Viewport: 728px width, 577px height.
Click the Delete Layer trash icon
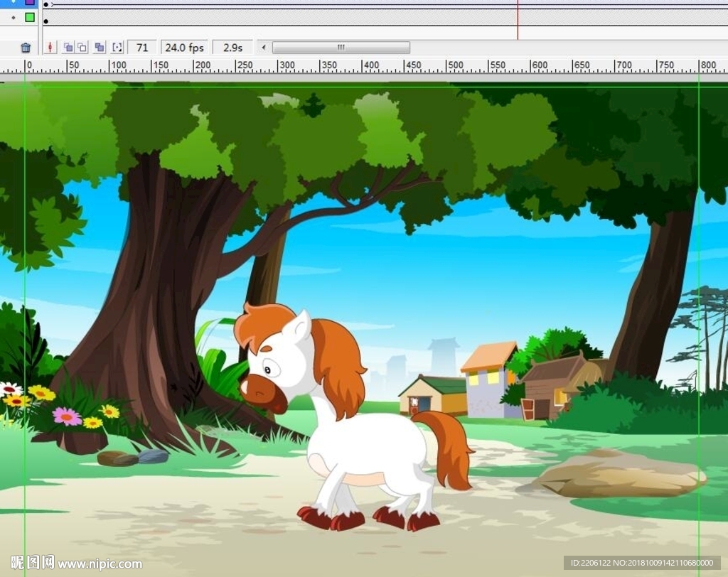coord(26,48)
